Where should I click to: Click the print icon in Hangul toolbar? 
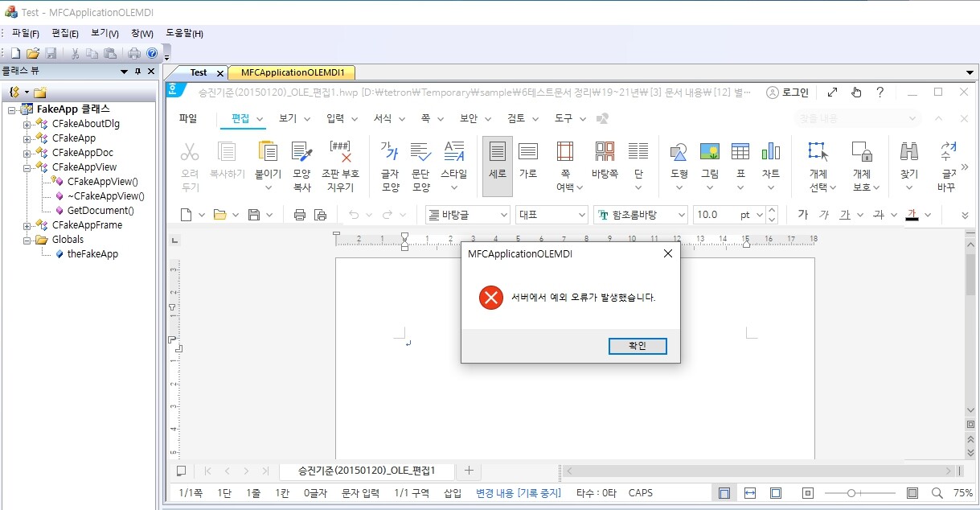pos(299,215)
